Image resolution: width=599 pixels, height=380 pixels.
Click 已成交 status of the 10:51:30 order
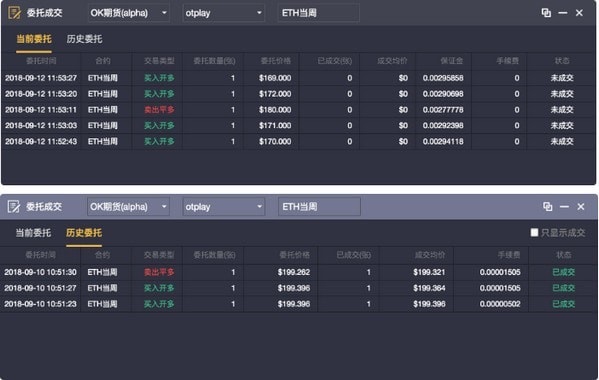(x=563, y=272)
